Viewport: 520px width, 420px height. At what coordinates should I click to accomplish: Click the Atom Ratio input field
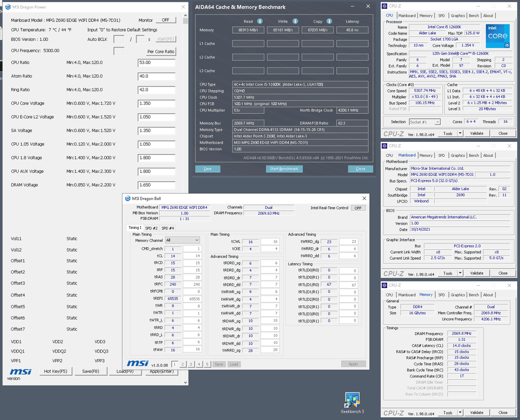click(156, 77)
